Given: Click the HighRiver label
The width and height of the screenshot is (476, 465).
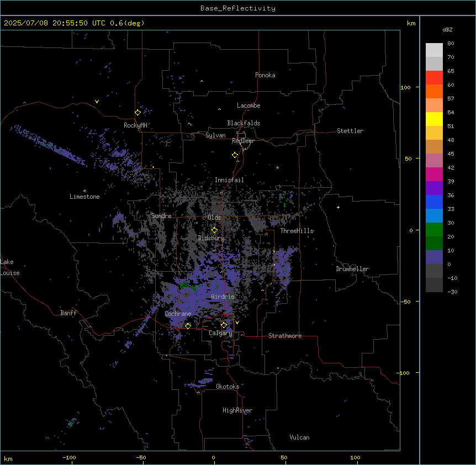Looking at the screenshot, I should [237, 410].
